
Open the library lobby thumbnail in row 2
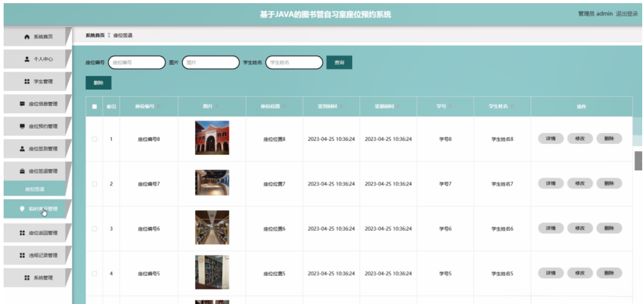point(212,182)
